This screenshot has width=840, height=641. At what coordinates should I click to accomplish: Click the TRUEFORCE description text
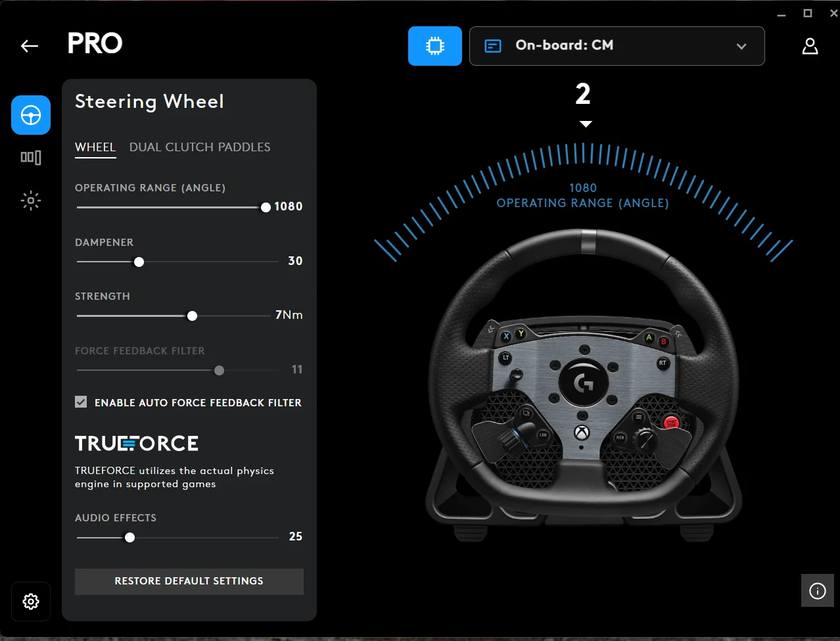pos(174,477)
